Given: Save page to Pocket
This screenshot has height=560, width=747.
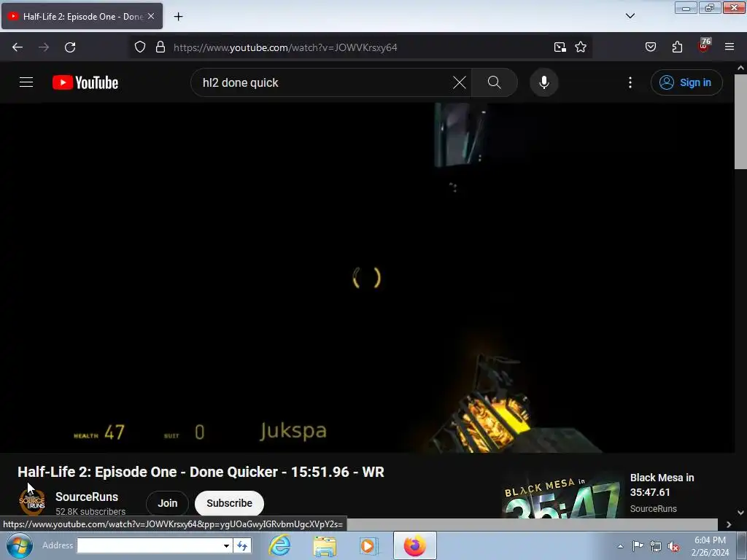Looking at the screenshot, I should pyautogui.click(x=650, y=47).
